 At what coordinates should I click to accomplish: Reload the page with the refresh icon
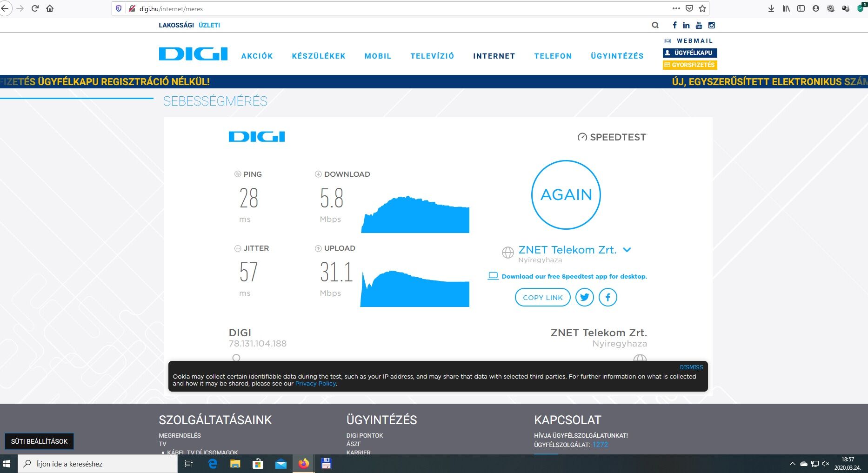click(x=35, y=8)
